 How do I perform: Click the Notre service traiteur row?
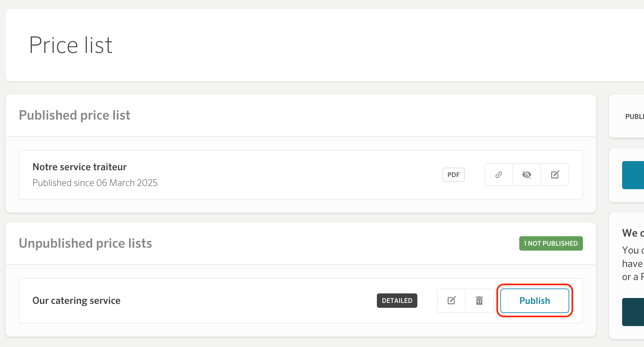click(x=301, y=175)
